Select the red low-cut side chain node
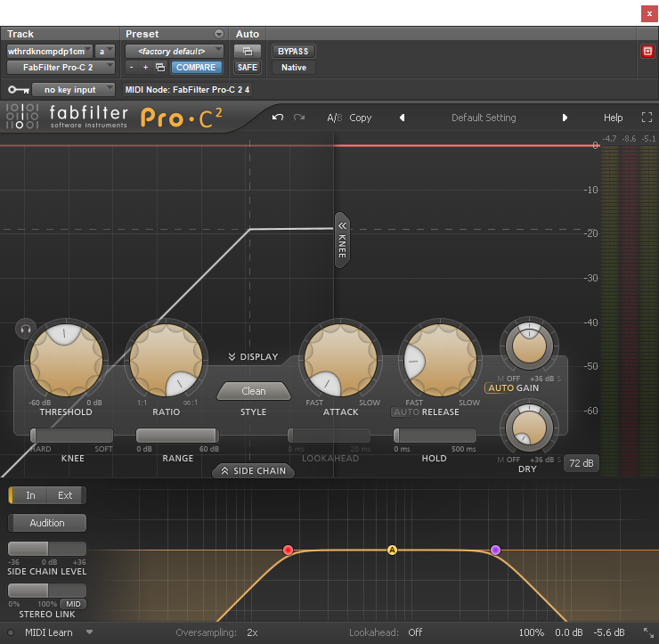659x644 pixels. pyautogui.click(x=288, y=550)
